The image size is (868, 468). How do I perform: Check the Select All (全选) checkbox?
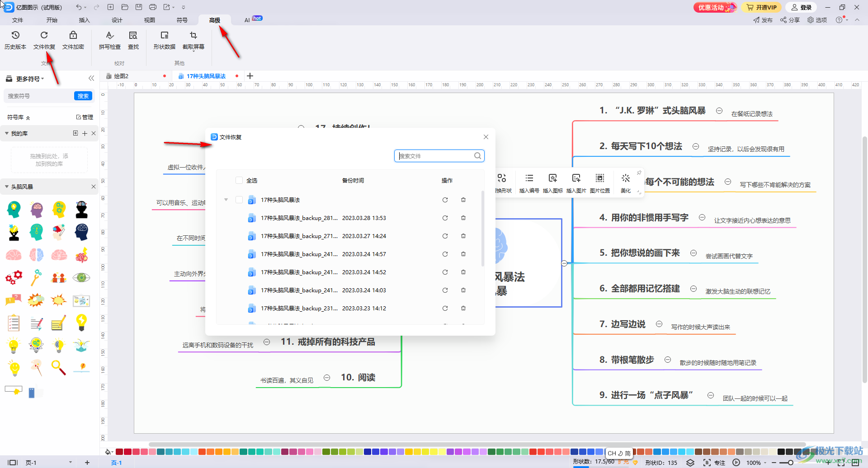239,180
